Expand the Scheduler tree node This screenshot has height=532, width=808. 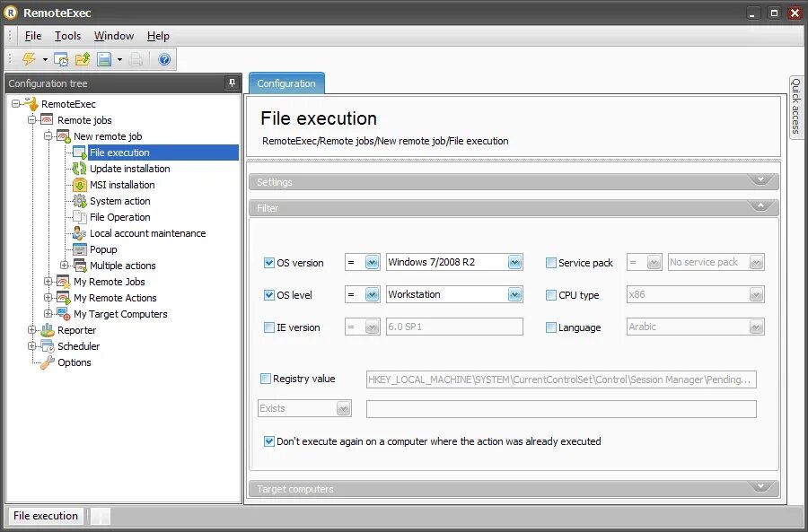pyautogui.click(x=32, y=346)
